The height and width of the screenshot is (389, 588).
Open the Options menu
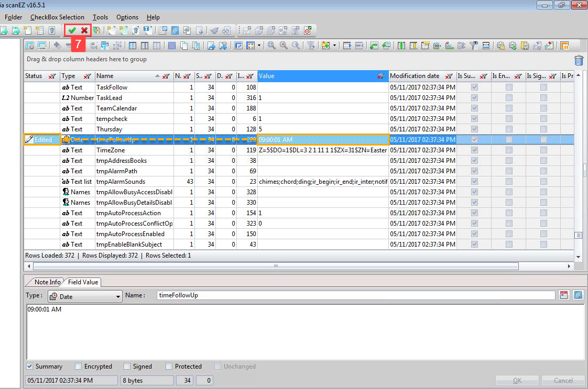point(127,17)
